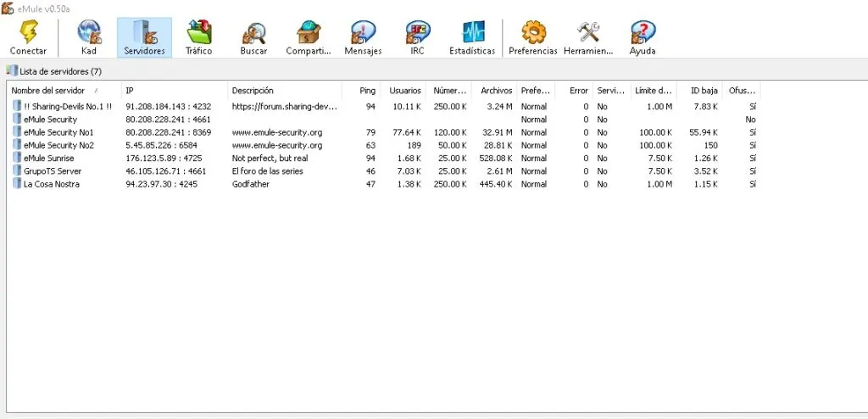Click IP 94.23.97.30 : 4245
Screen dimensions: 868x419
tap(162, 183)
